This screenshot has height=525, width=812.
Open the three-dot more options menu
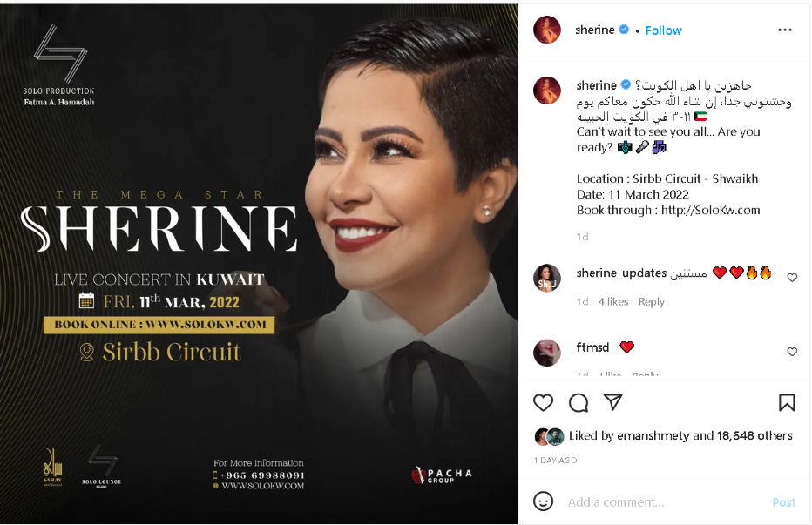(784, 30)
